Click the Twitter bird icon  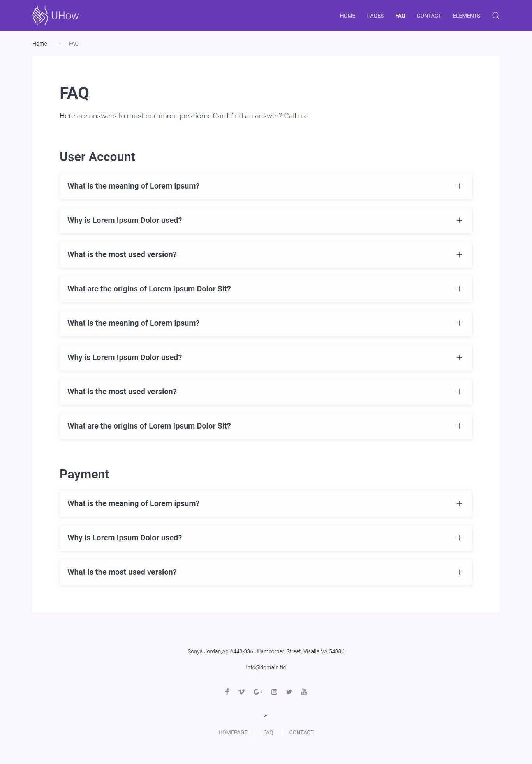[289, 692]
